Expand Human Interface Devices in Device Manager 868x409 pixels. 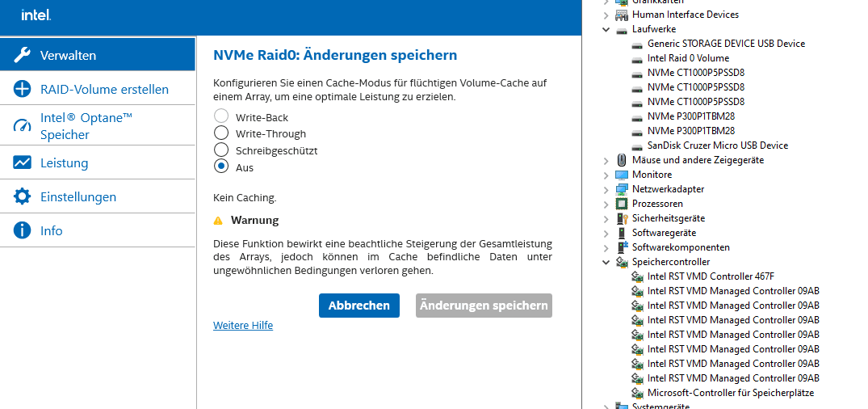pyautogui.click(x=606, y=15)
